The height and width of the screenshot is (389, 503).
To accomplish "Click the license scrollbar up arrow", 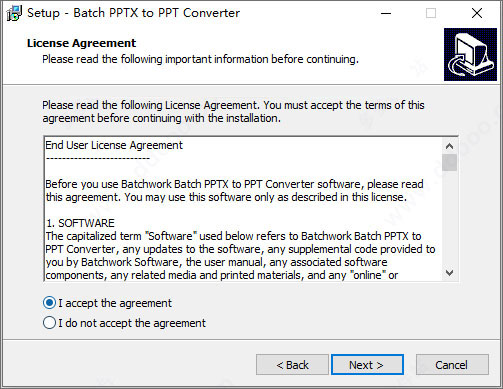I will click(449, 146).
